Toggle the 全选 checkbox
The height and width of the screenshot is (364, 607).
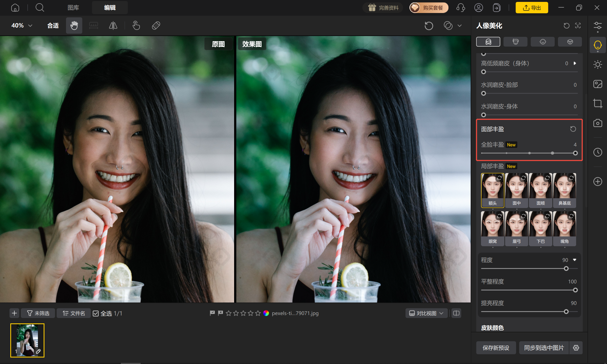click(96, 313)
